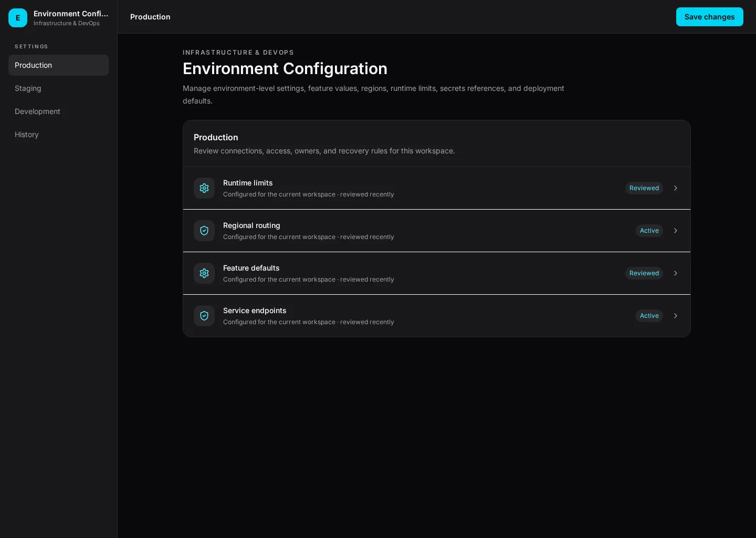This screenshot has width=756, height=538.
Task: Open the Feature defaults title
Action: pos(251,268)
